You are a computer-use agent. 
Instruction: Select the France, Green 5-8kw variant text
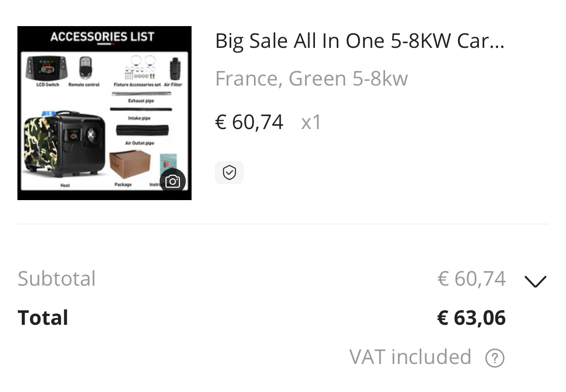[x=311, y=79]
